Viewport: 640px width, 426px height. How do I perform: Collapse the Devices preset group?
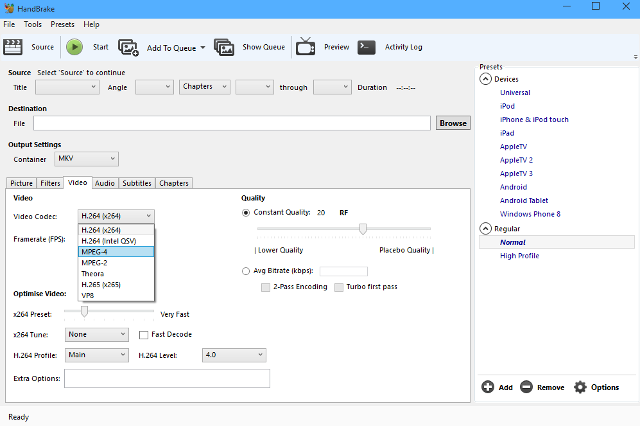(485, 79)
